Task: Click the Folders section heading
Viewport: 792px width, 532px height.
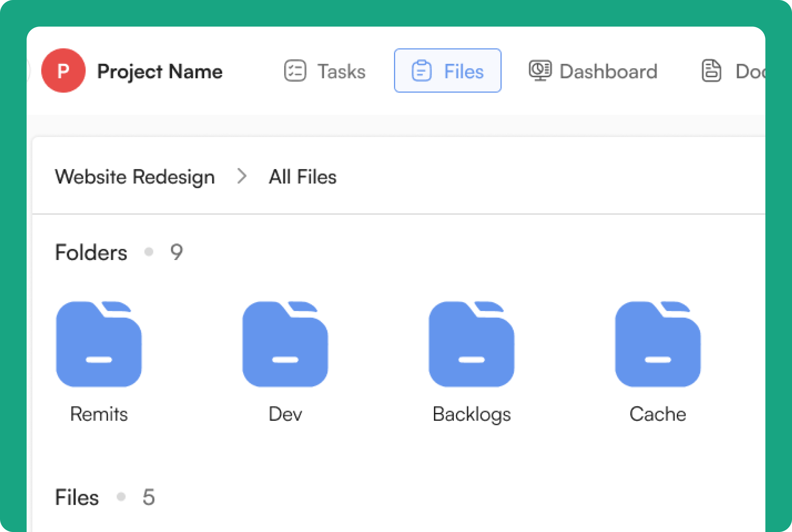Action: coord(91,251)
